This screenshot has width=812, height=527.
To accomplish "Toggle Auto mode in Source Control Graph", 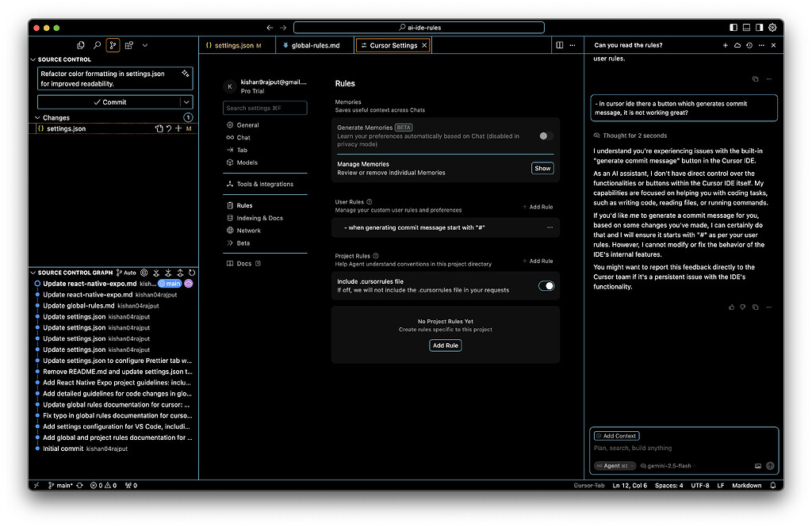I will point(127,273).
